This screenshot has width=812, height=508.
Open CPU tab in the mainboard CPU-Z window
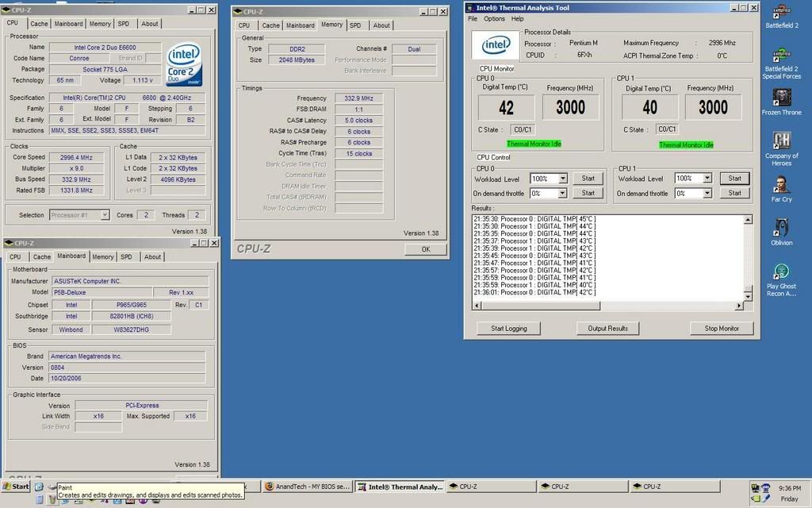pyautogui.click(x=16, y=257)
